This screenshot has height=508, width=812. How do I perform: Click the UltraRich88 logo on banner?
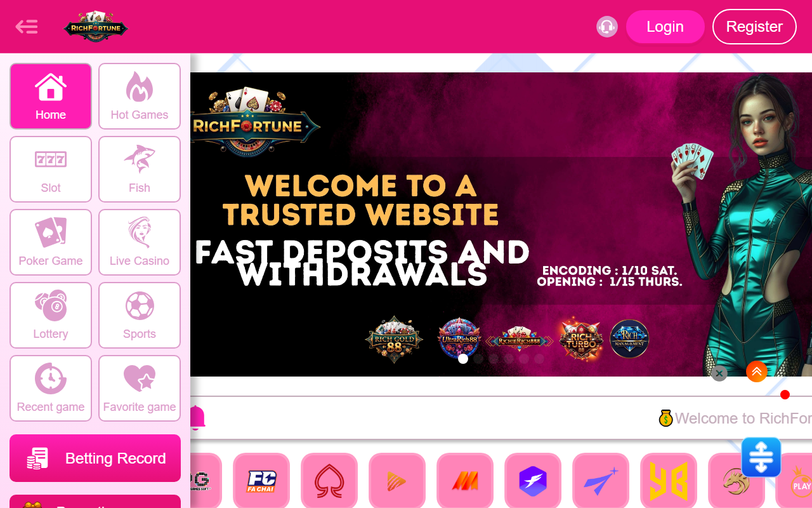[x=459, y=338]
